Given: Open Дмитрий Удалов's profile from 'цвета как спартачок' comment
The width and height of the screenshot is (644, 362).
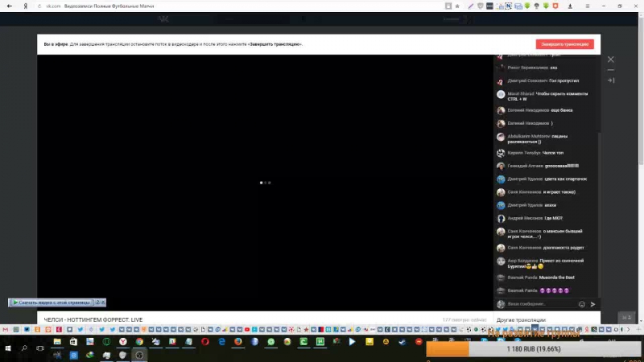Looking at the screenshot, I should point(523,179).
